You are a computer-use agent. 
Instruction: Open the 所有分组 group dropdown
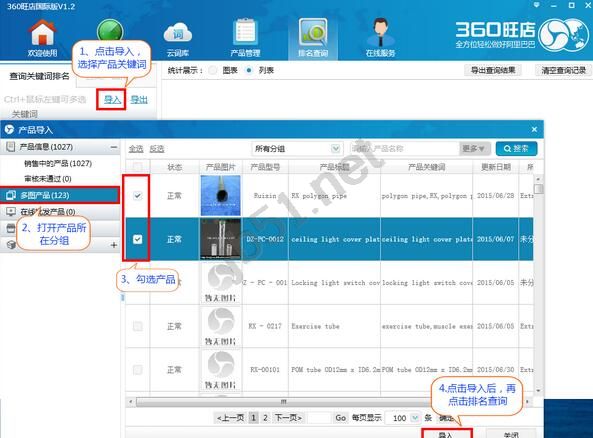click(297, 149)
